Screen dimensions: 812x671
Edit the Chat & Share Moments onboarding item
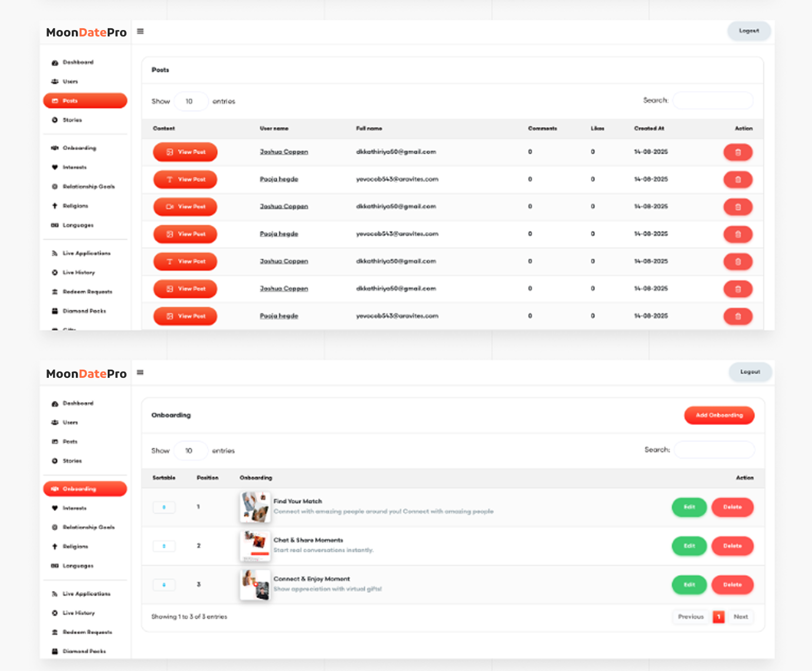(x=689, y=546)
